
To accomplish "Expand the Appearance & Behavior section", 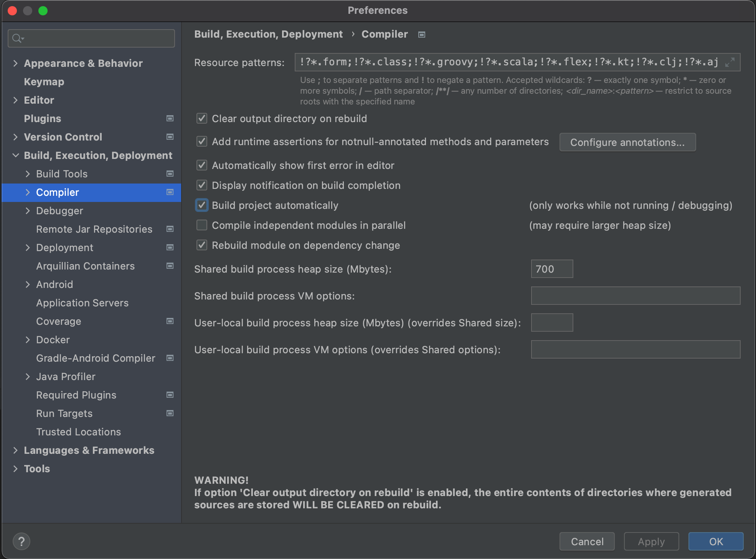I will 15,63.
